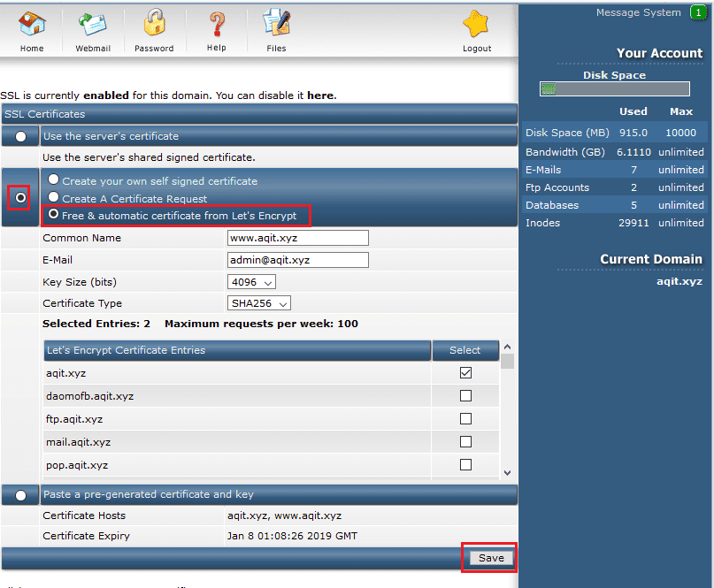Click the Help menu label
This screenshot has width=714, height=588.
tap(216, 48)
